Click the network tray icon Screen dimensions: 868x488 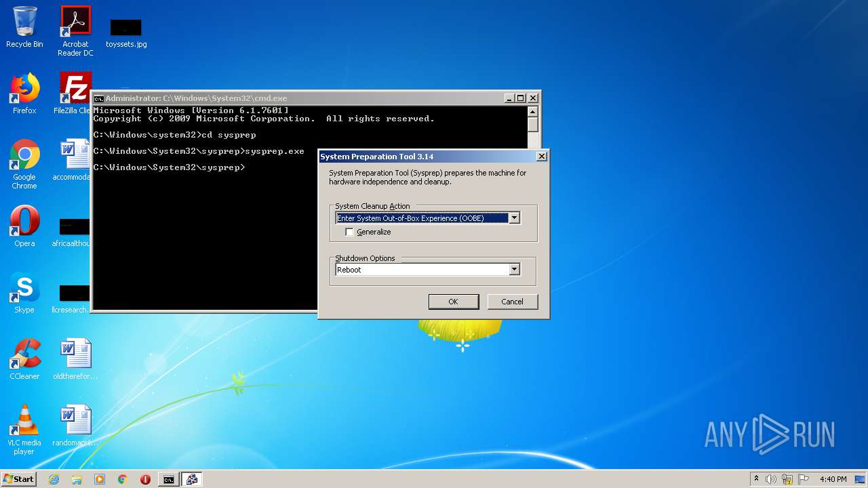[788, 479]
